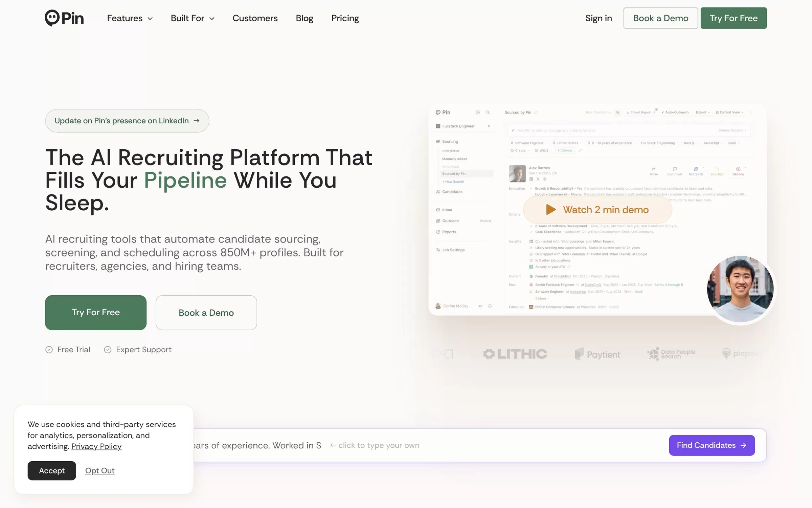Click the Data People Search logo
Screen dimensions: 812x508
click(671, 354)
